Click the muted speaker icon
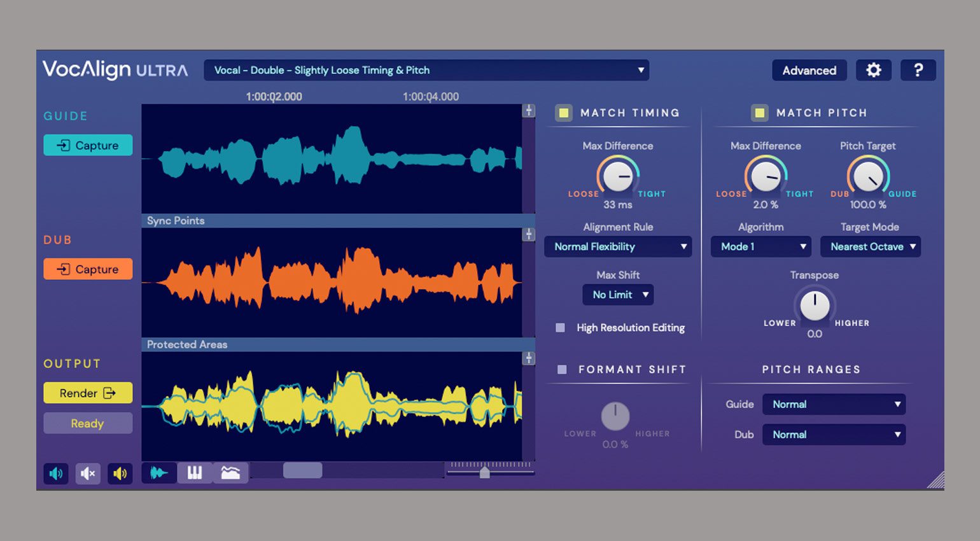 coord(88,474)
